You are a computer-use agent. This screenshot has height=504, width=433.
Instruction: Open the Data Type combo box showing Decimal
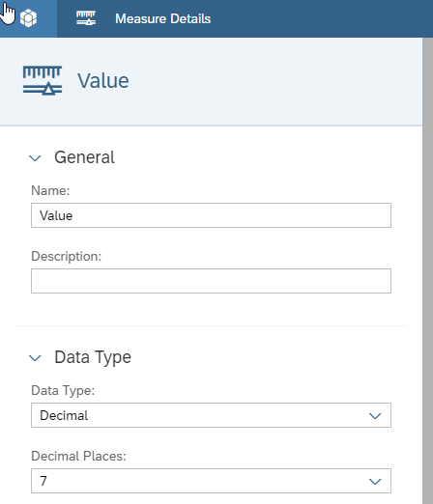(211, 415)
